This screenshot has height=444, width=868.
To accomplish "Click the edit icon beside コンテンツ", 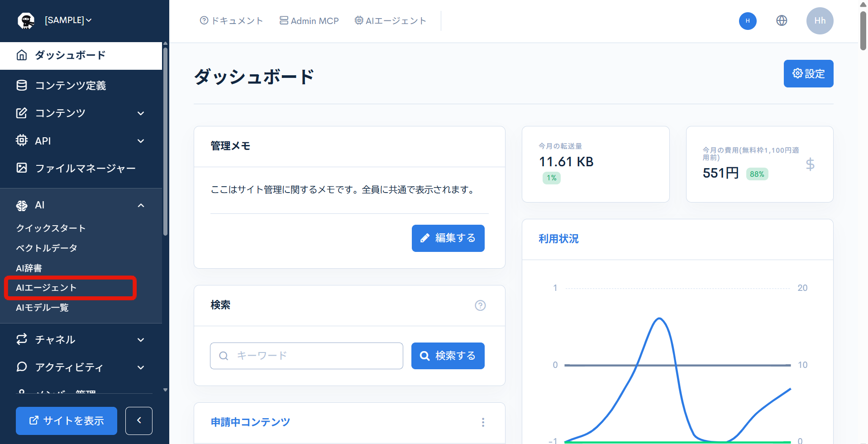I will click(22, 113).
